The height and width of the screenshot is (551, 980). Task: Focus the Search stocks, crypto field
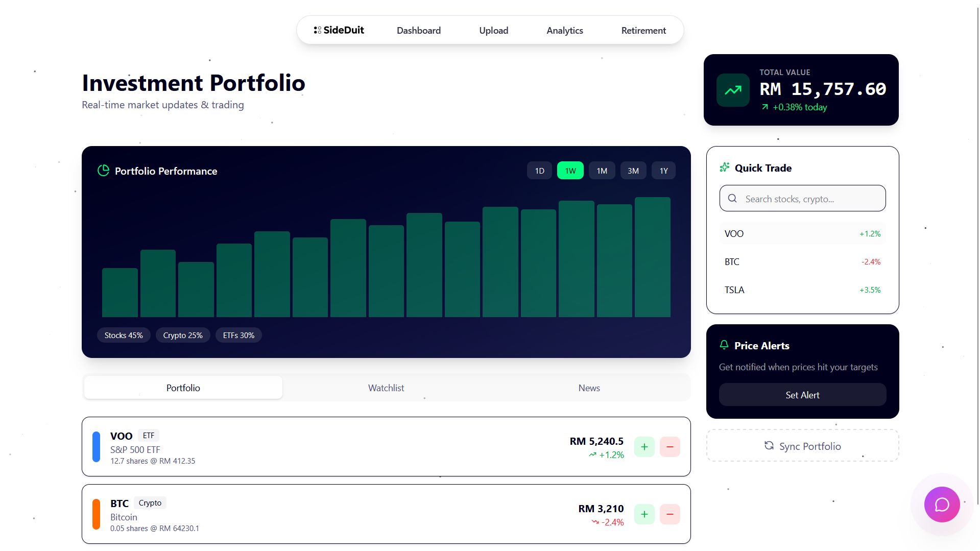point(802,198)
